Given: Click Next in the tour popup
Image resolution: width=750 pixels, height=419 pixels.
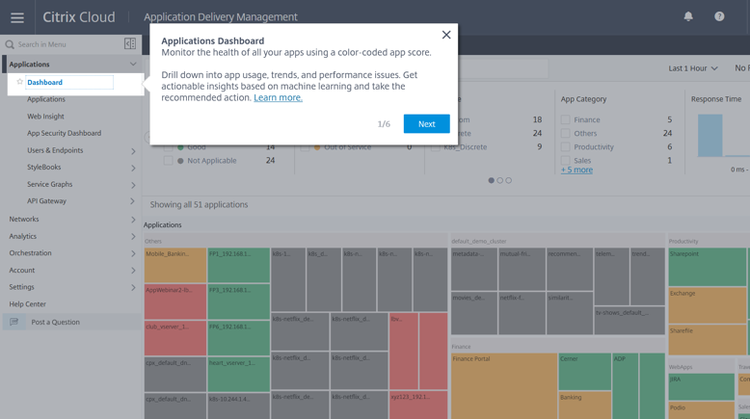Looking at the screenshot, I should coord(427,124).
